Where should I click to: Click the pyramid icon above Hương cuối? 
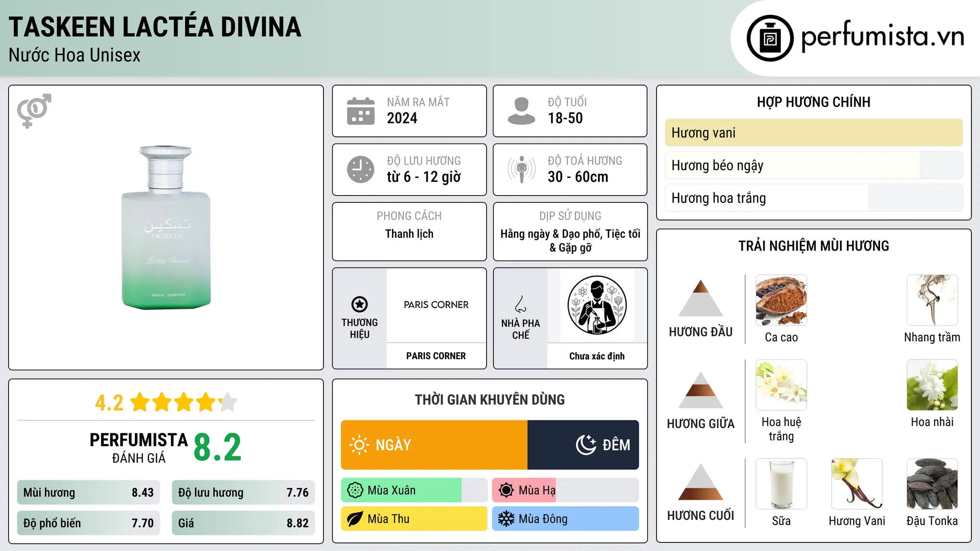click(x=701, y=482)
